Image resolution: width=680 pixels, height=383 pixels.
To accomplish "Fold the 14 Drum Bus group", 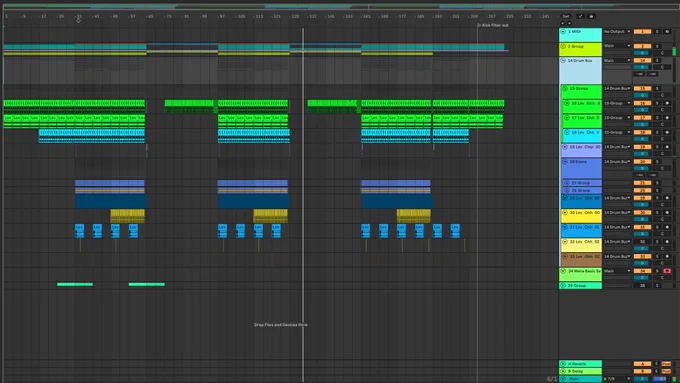I will 563,60.
